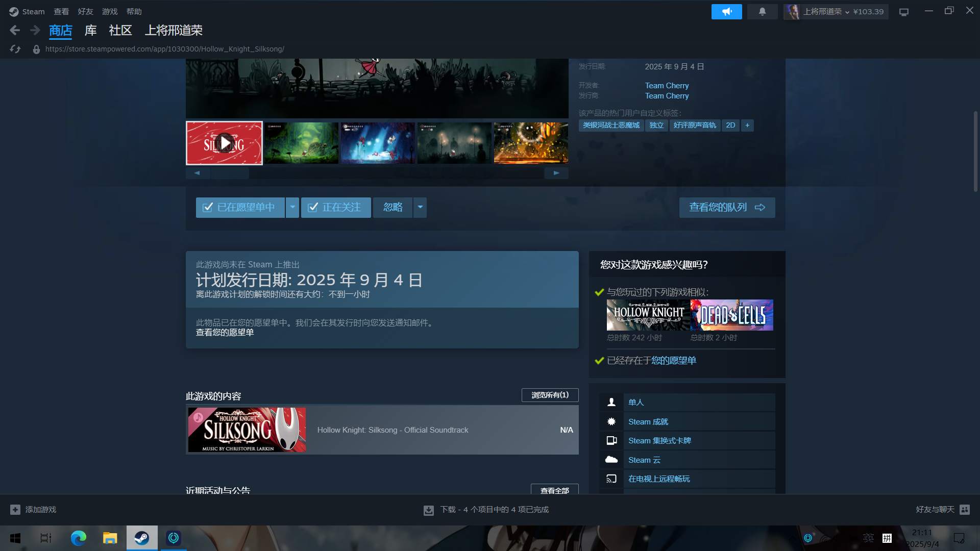Expand the 忽略 dropdown arrow
This screenshot has height=551, width=980.
[x=420, y=208]
